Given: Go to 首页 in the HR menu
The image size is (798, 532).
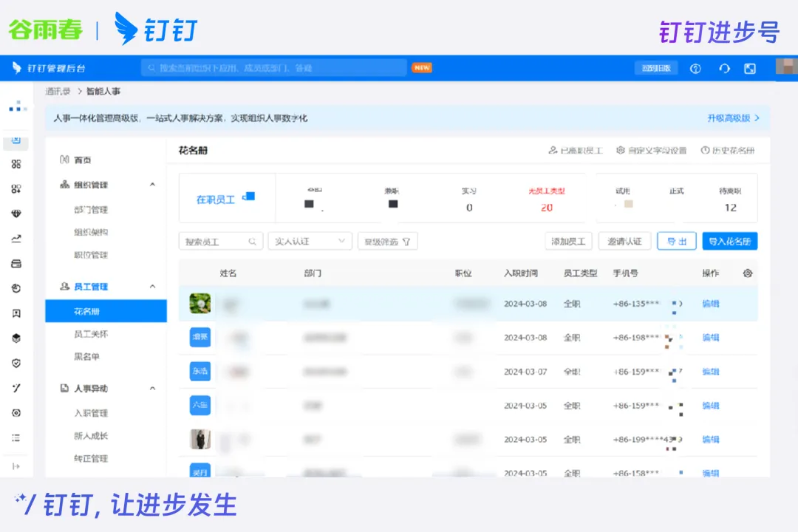Looking at the screenshot, I should click(83, 160).
